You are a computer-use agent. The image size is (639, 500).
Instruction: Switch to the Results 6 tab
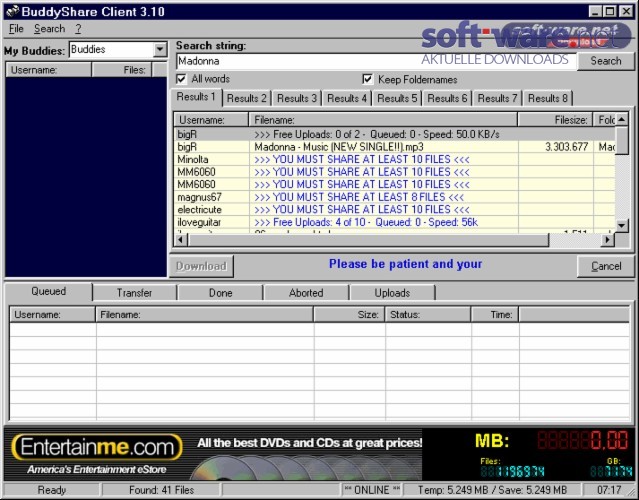(x=447, y=98)
